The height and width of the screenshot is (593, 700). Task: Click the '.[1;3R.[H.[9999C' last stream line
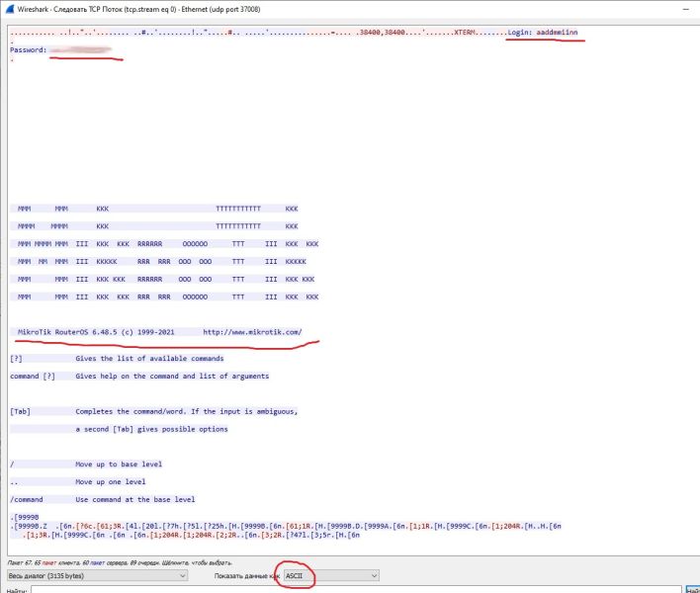click(x=191, y=535)
